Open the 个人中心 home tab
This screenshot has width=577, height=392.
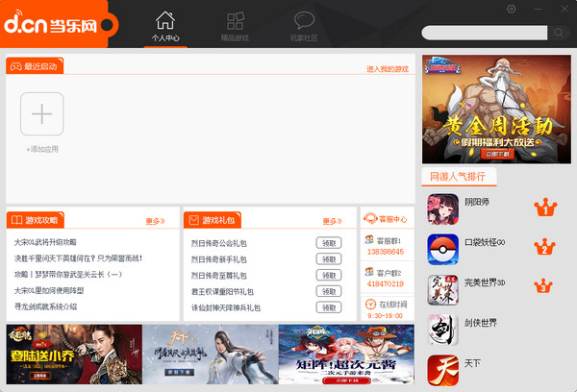[x=165, y=26]
